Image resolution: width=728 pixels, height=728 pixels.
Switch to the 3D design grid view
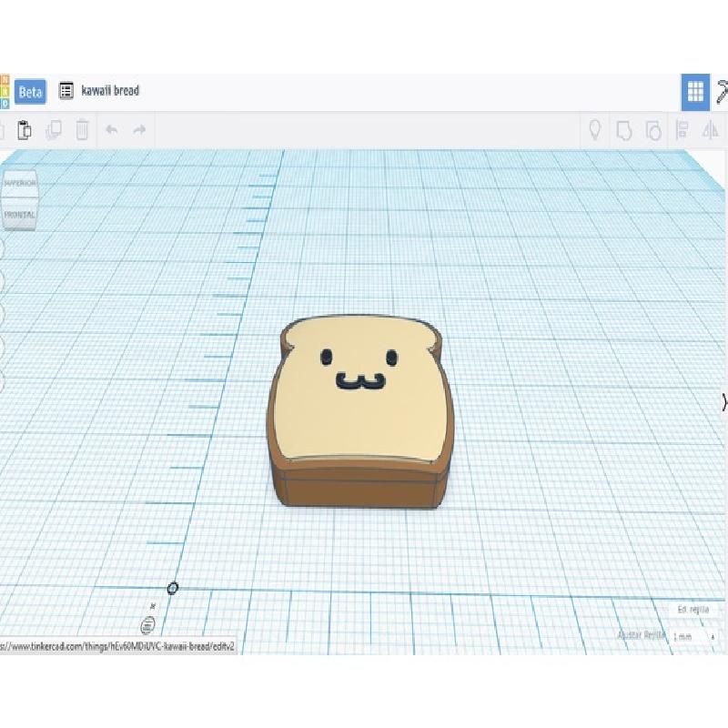695,92
